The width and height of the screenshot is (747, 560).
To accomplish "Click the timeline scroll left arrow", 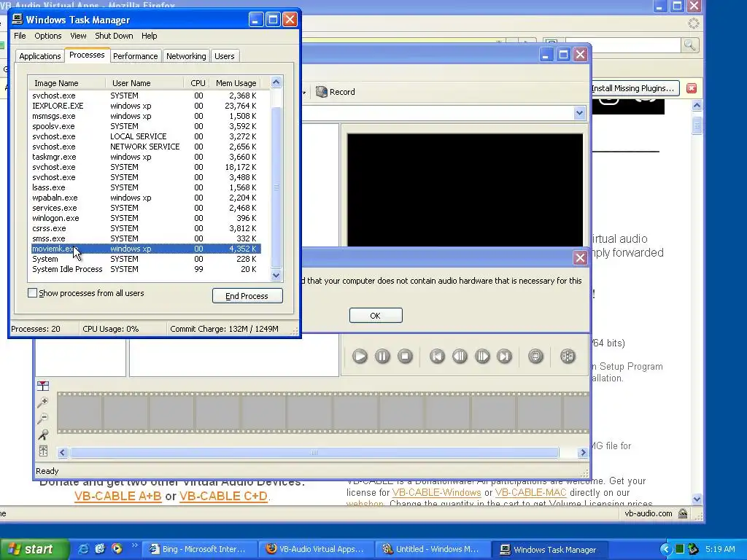I will tap(63, 452).
